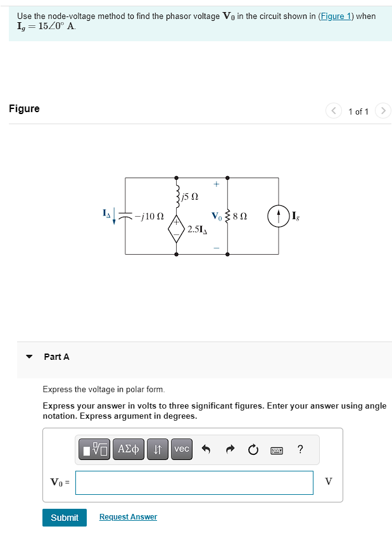Click the 1 of 1 page indicator

[x=358, y=112]
